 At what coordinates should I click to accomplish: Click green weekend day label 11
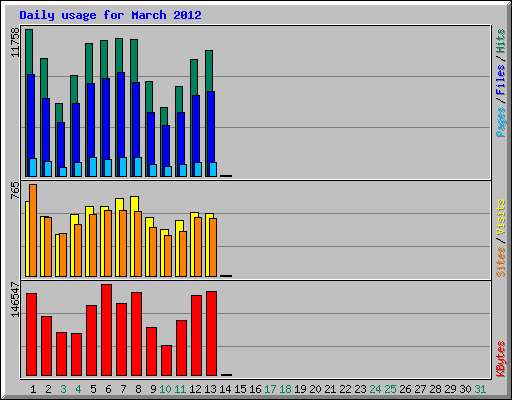coord(180,389)
